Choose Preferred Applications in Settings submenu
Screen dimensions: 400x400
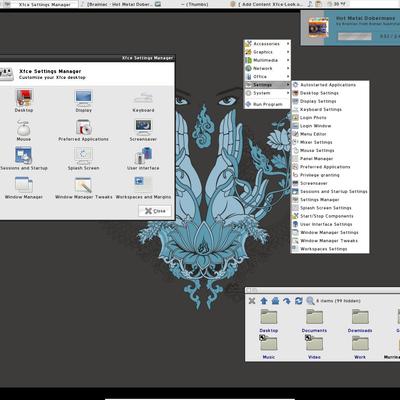tap(330, 167)
